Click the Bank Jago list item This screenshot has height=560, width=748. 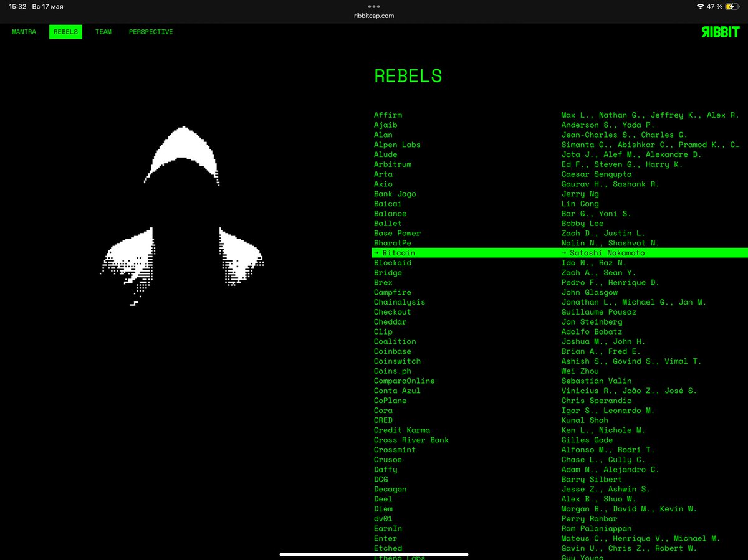pos(395,194)
